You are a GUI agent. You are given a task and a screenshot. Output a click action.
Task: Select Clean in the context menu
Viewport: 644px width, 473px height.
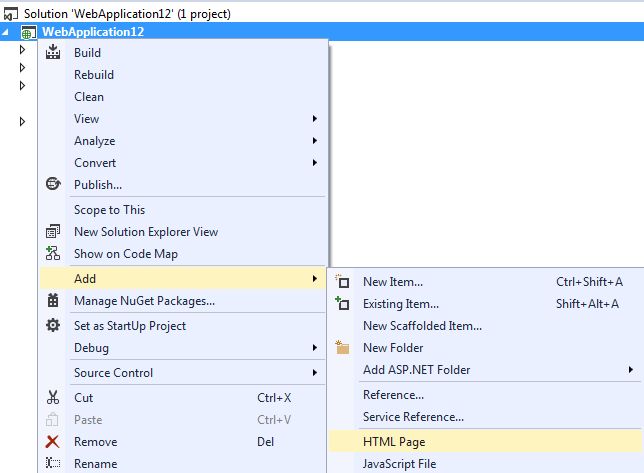184,97
